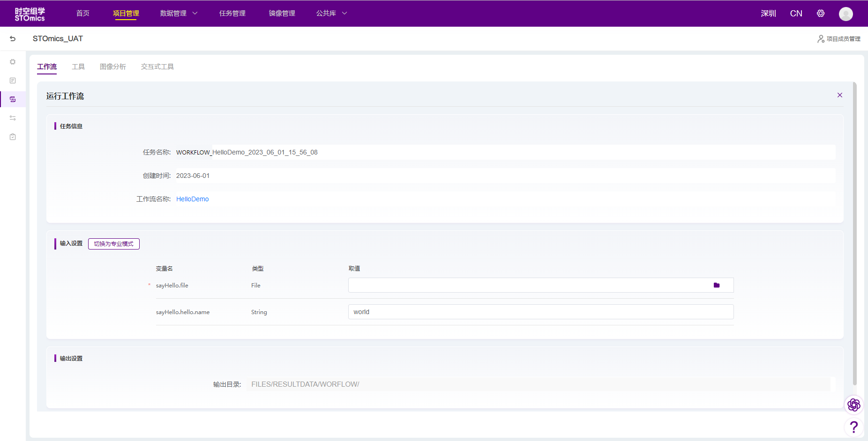Open the document list icon in left sidebar
The height and width of the screenshot is (441, 868).
coord(13,81)
